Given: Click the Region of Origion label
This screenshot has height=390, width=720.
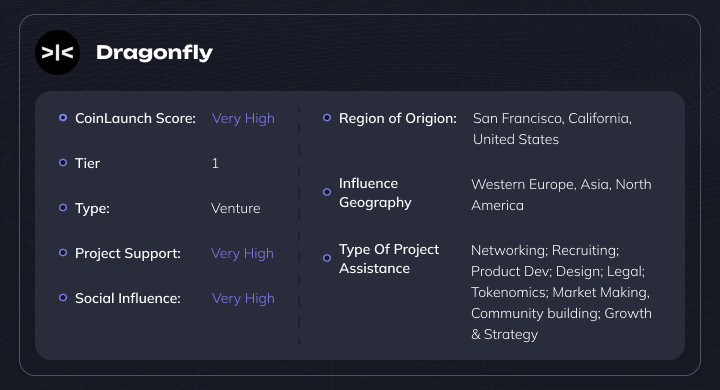Looking at the screenshot, I should 398,119.
